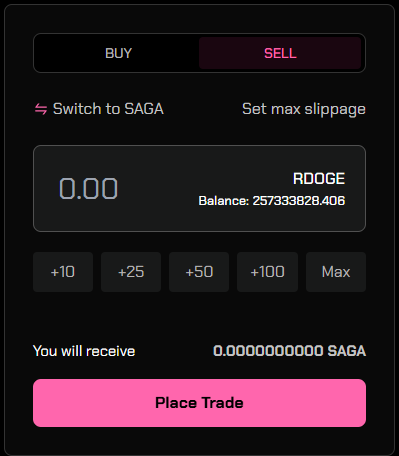Click the You will receive label
The image size is (399, 456).
pos(84,351)
